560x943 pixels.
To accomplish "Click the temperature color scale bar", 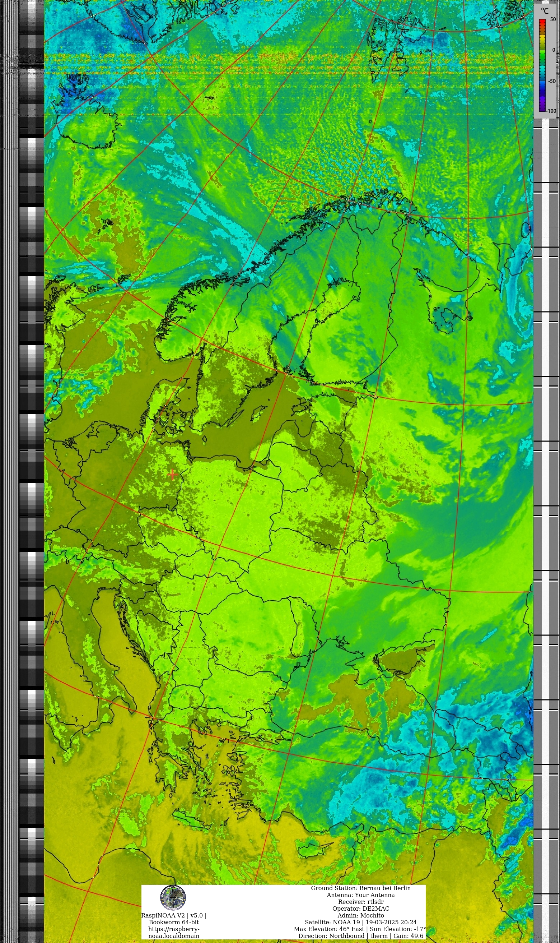I will (542, 65).
